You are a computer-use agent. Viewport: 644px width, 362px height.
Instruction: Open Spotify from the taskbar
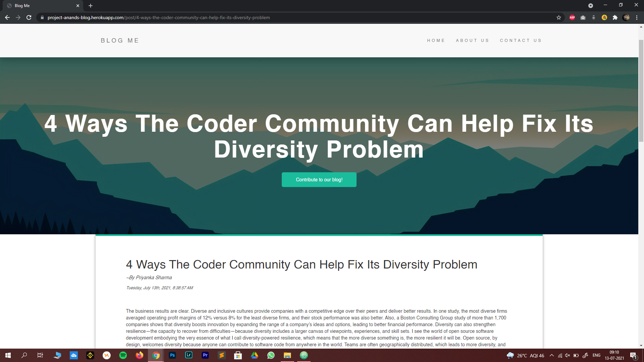pos(123,355)
